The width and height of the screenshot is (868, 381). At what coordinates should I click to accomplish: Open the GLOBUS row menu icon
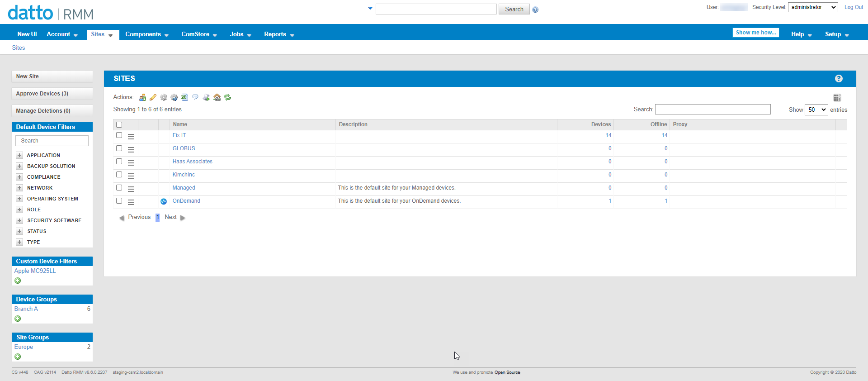131,149
